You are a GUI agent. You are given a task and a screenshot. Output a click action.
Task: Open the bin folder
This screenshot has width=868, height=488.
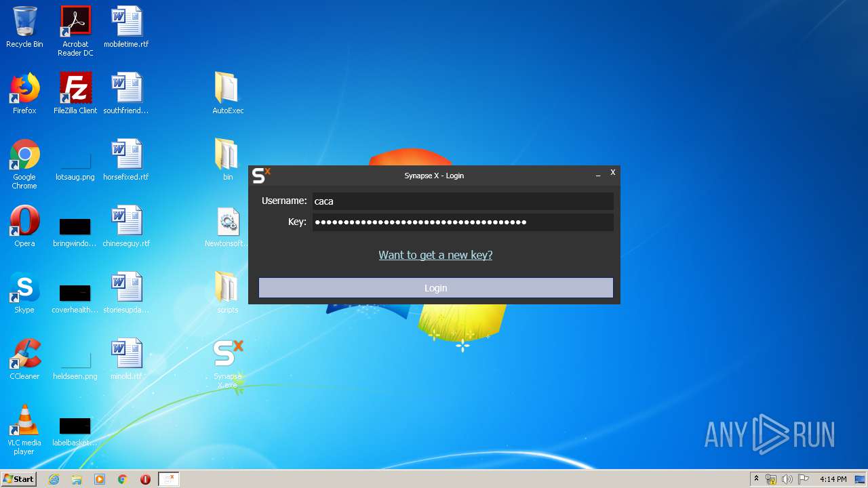[x=228, y=160]
